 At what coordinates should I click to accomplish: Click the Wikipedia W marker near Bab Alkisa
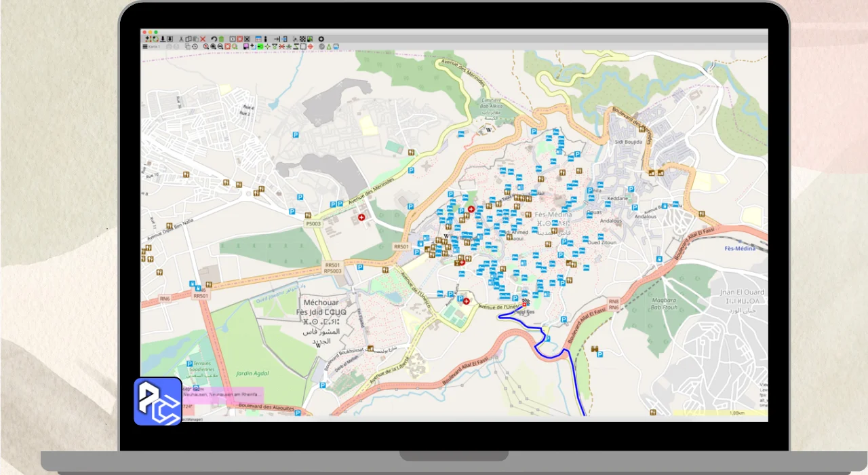(488, 129)
